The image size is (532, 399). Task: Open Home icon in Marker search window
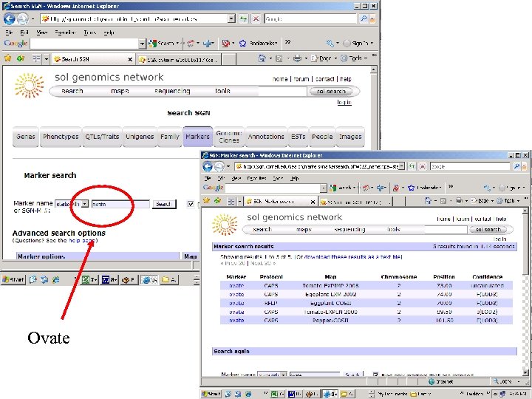[x=428, y=201]
